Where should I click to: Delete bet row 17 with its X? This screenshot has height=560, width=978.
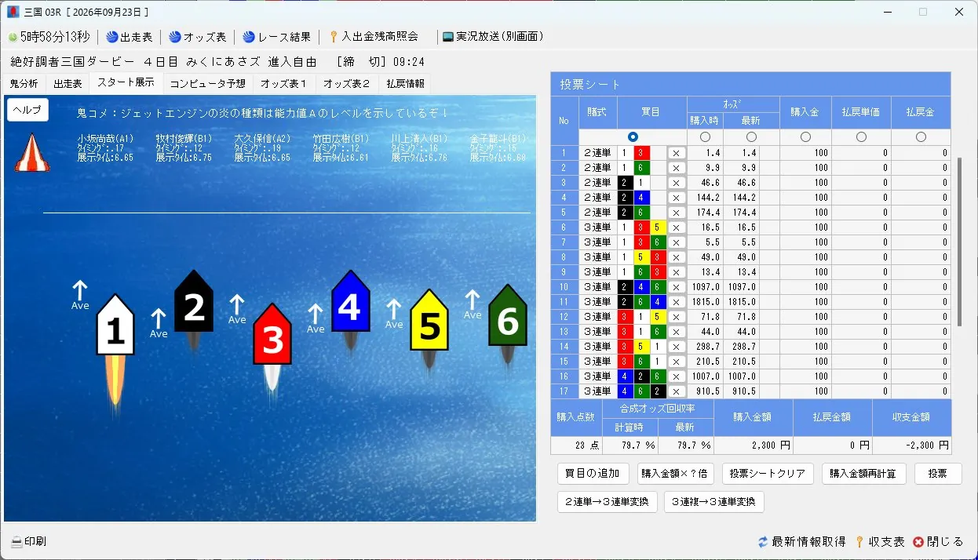coord(677,391)
